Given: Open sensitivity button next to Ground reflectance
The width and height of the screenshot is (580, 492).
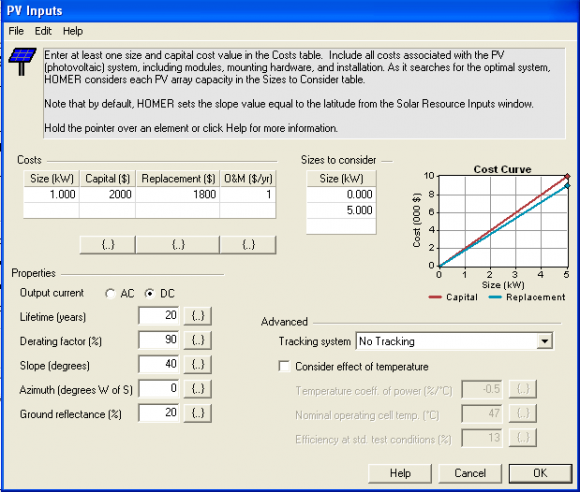Looking at the screenshot, I should click(198, 413).
